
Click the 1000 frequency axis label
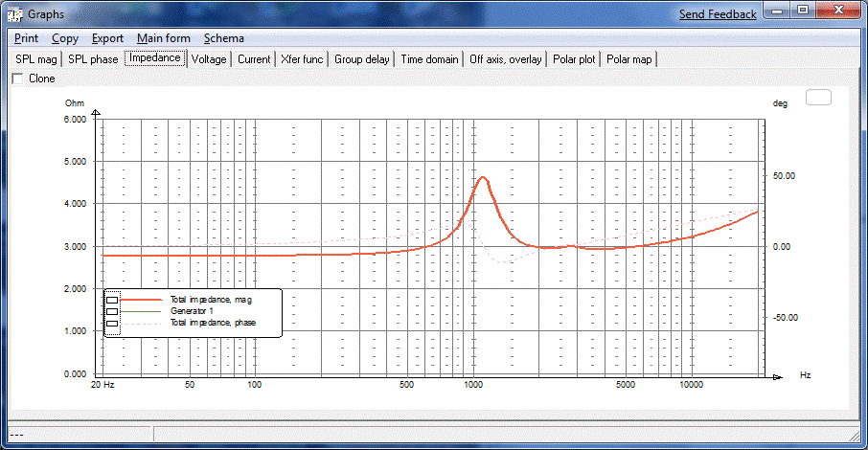(x=473, y=384)
